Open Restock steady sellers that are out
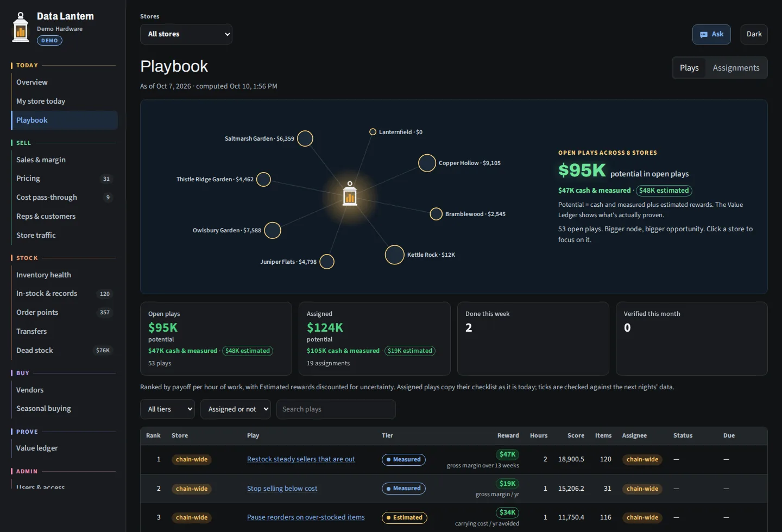 coord(301,459)
